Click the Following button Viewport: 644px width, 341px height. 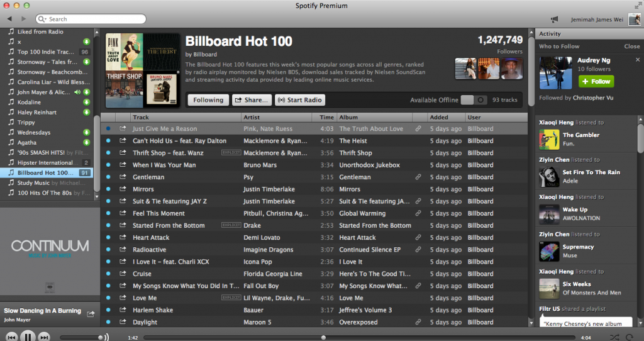[x=208, y=100]
